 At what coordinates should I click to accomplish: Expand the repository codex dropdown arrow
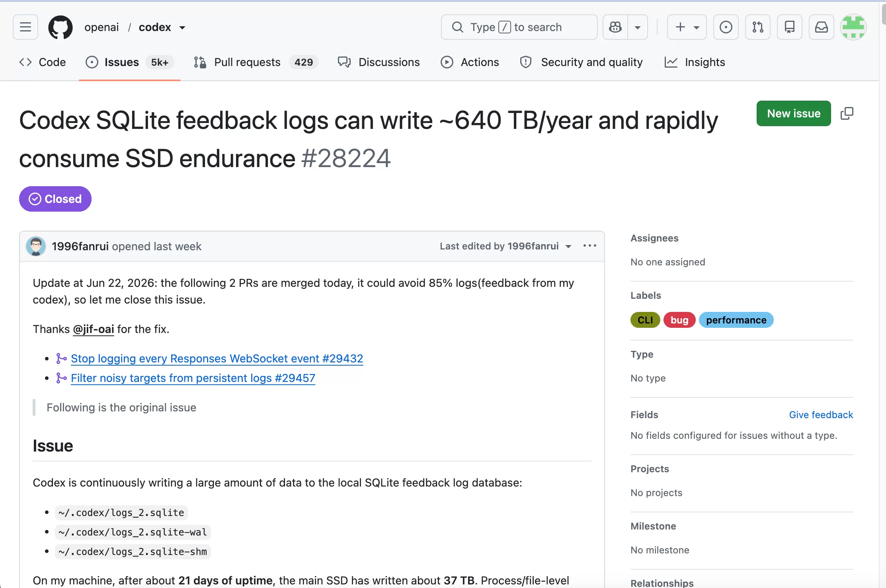pyautogui.click(x=182, y=27)
